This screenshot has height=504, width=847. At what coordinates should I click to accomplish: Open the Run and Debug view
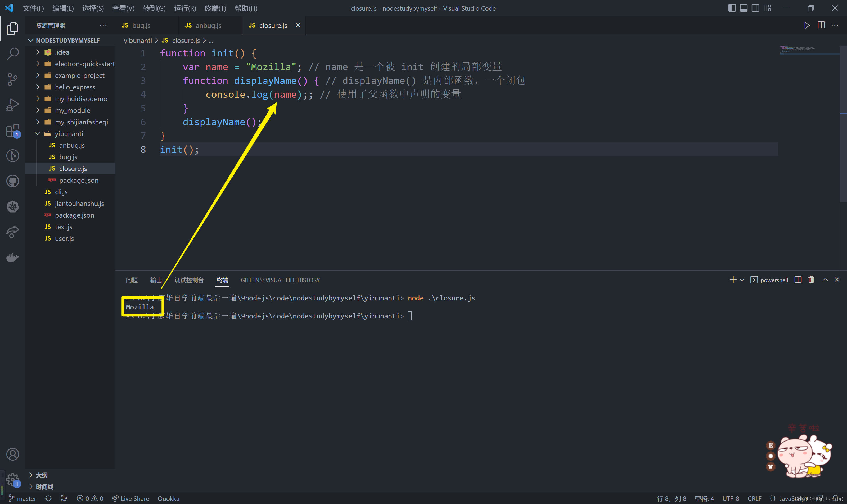tap(12, 105)
